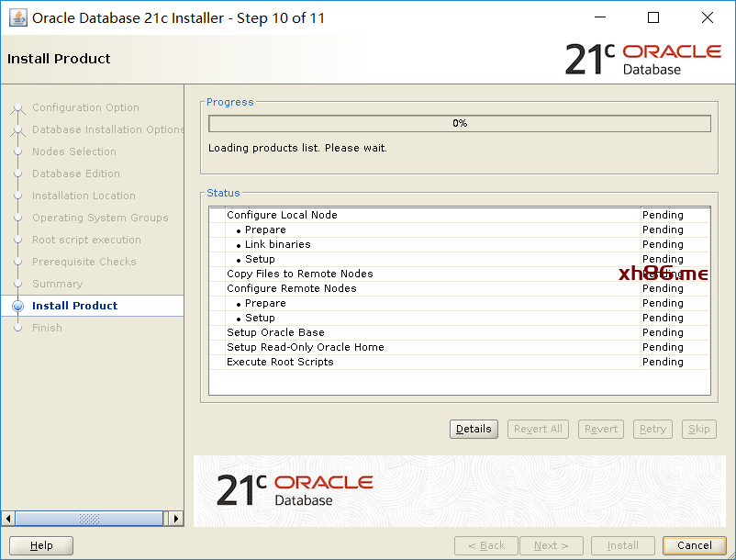This screenshot has width=736, height=560.
Task: Select the Finish step in sidebar
Action: click(x=47, y=328)
